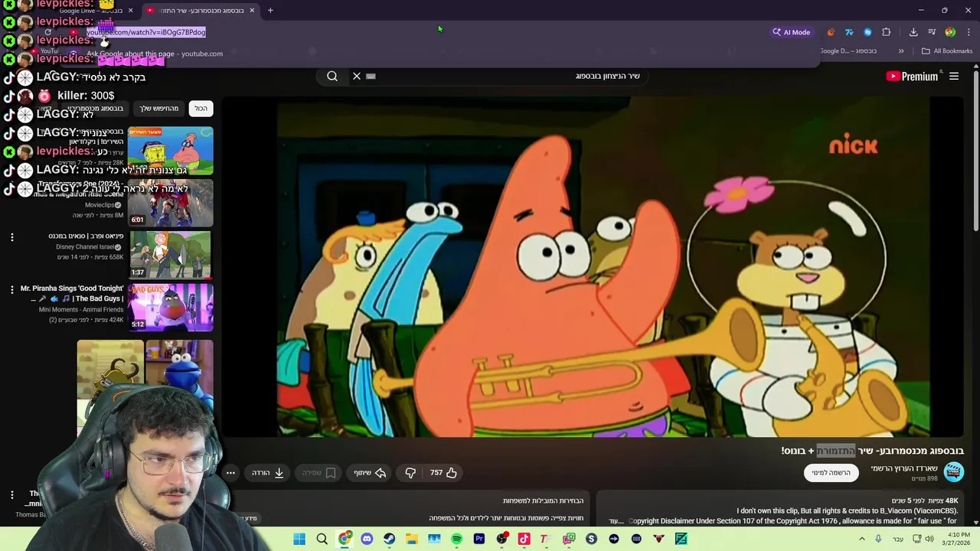Open the Phineas and Ferb 1:37 thumbnail

point(171,255)
